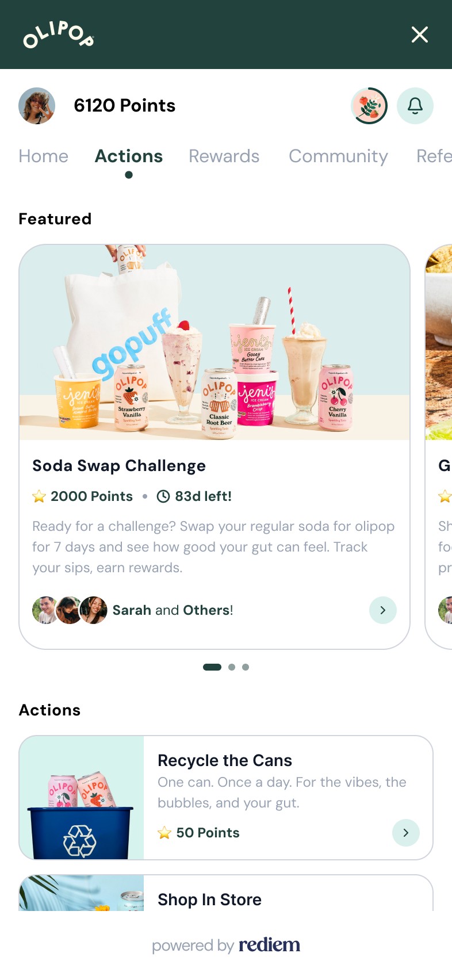Image resolution: width=452 pixels, height=980 pixels.
Task: Switch to the Rewards tab
Action: (x=224, y=156)
